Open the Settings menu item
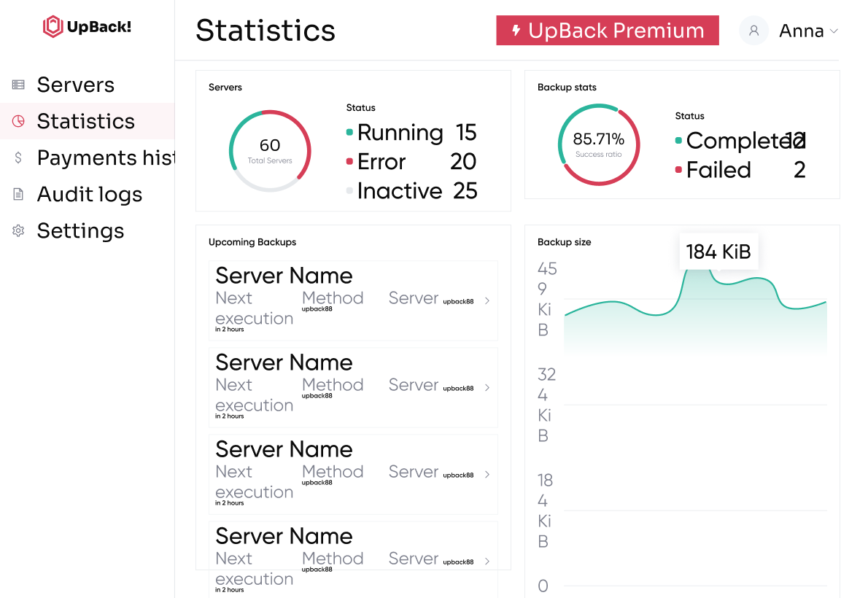Screen dimensions: 868x598 (80, 230)
